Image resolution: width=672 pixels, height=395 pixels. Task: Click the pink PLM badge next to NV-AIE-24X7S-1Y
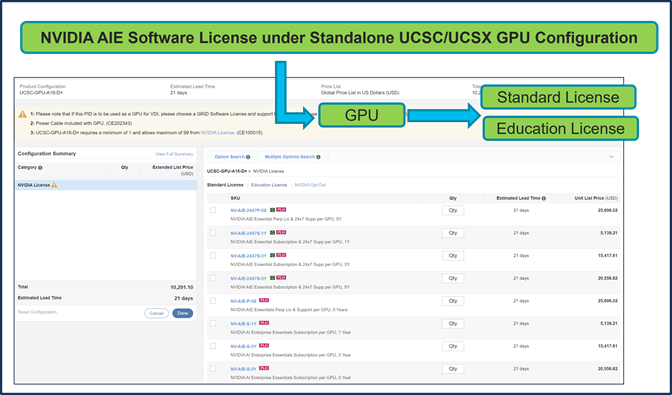[x=281, y=233]
